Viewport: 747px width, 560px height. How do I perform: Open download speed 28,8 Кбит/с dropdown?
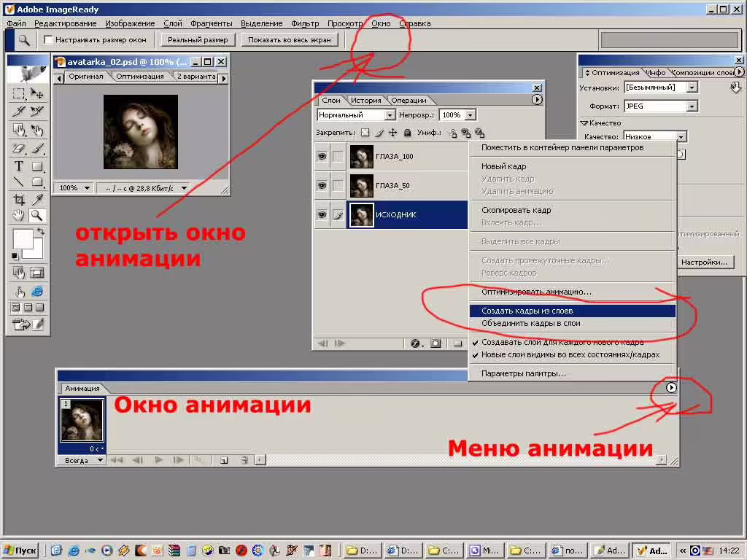click(x=184, y=188)
